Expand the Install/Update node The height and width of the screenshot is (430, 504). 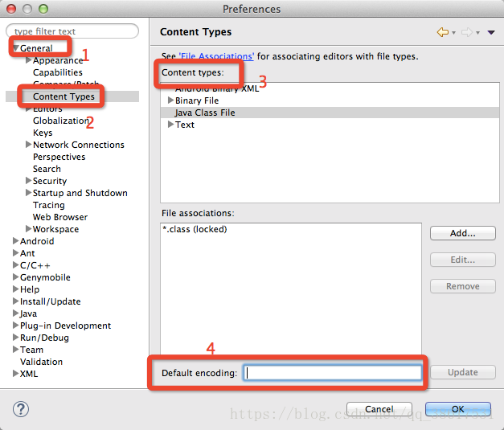click(15, 301)
